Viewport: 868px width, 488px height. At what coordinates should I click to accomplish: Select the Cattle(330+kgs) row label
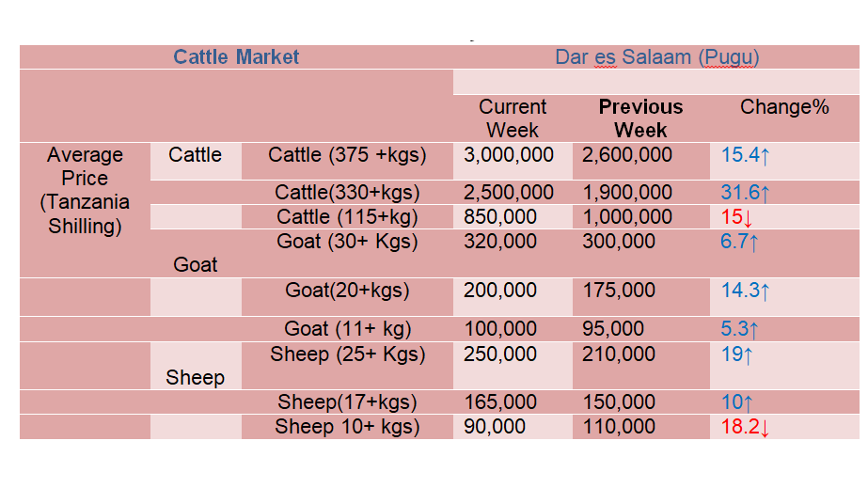[347, 193]
